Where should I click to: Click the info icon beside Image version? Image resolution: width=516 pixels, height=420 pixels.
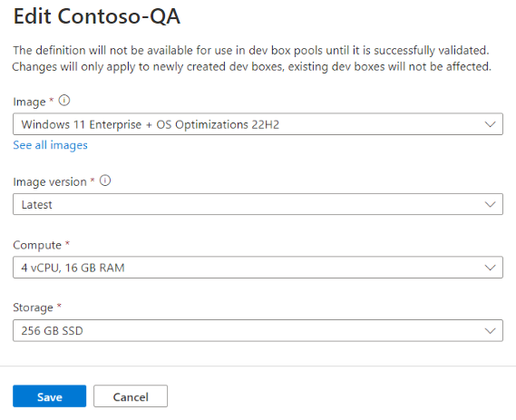(x=105, y=181)
